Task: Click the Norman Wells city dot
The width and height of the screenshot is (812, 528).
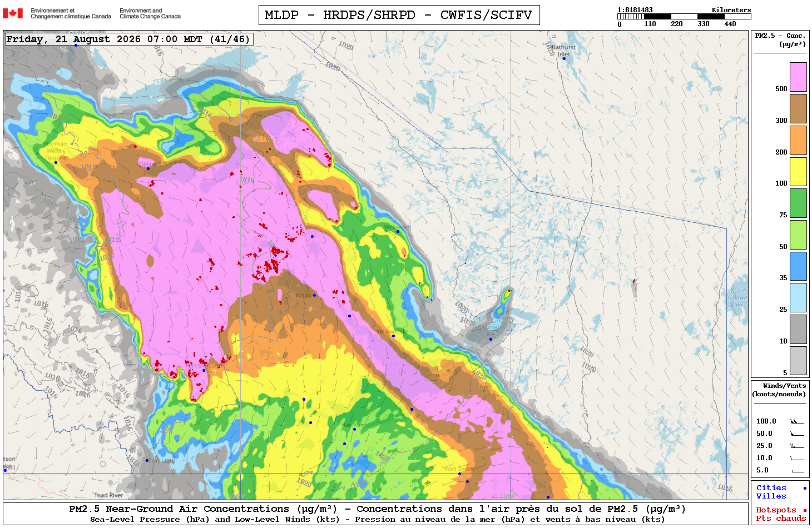Action: (x=56, y=162)
